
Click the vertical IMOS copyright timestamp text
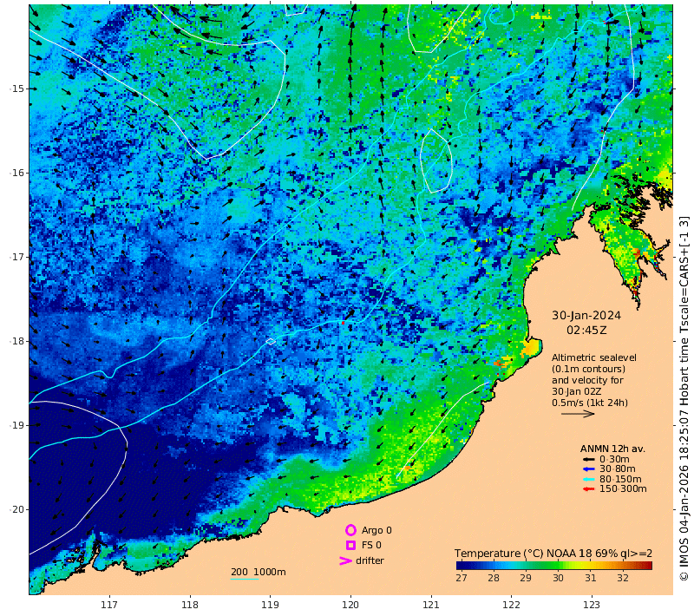(x=684, y=398)
